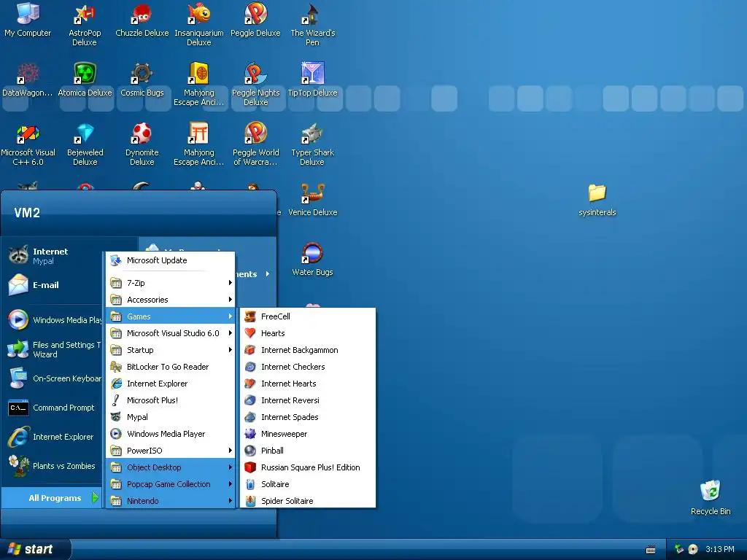Viewport: 747px width, 560px height.
Task: Expand the 7-Zip submenu
Action: pyautogui.click(x=171, y=283)
